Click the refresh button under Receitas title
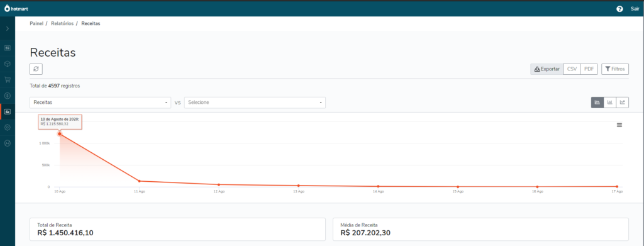Image resolution: width=644 pixels, height=246 pixels. [x=36, y=69]
